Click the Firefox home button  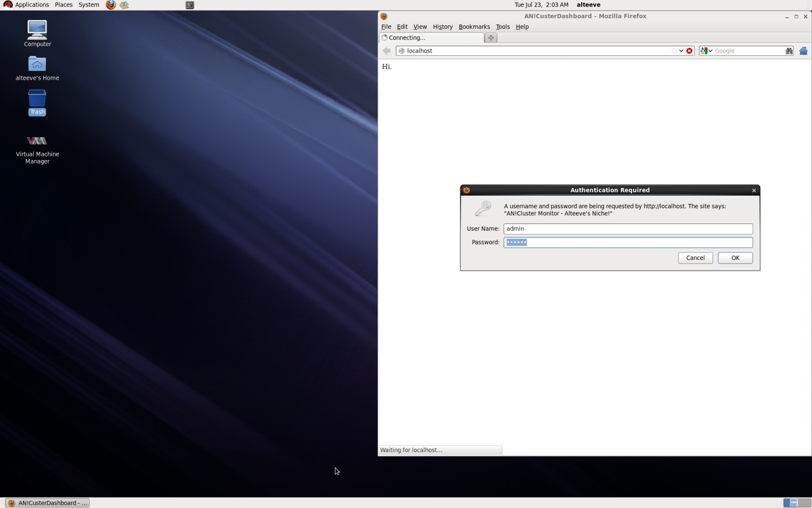tap(803, 51)
